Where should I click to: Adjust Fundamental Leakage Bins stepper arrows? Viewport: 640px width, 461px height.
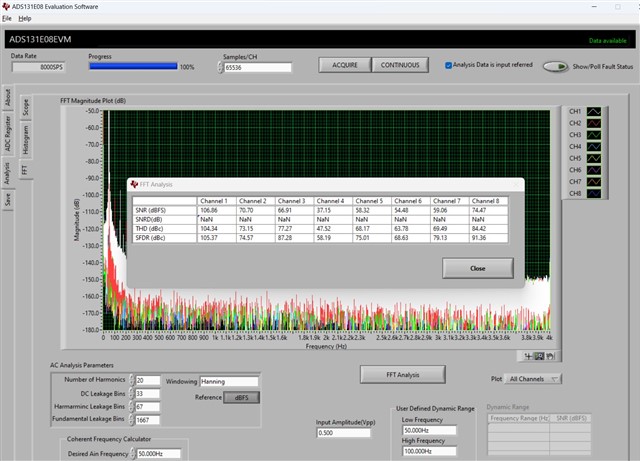(132, 420)
